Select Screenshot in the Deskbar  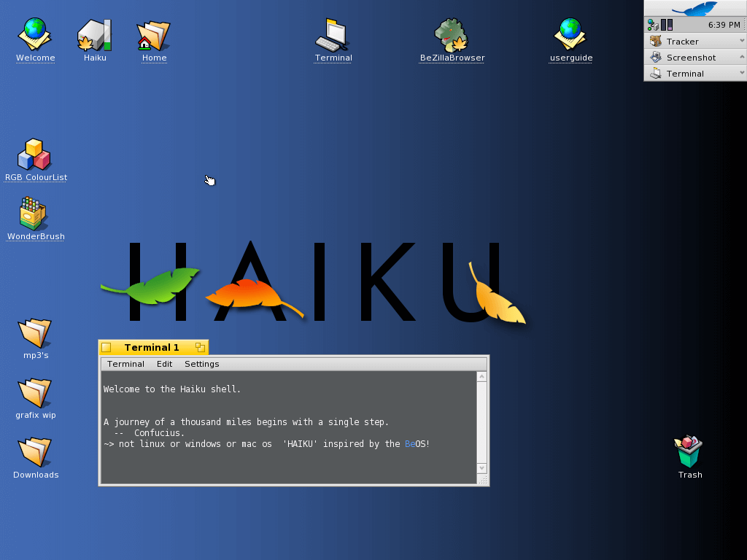pyautogui.click(x=695, y=57)
